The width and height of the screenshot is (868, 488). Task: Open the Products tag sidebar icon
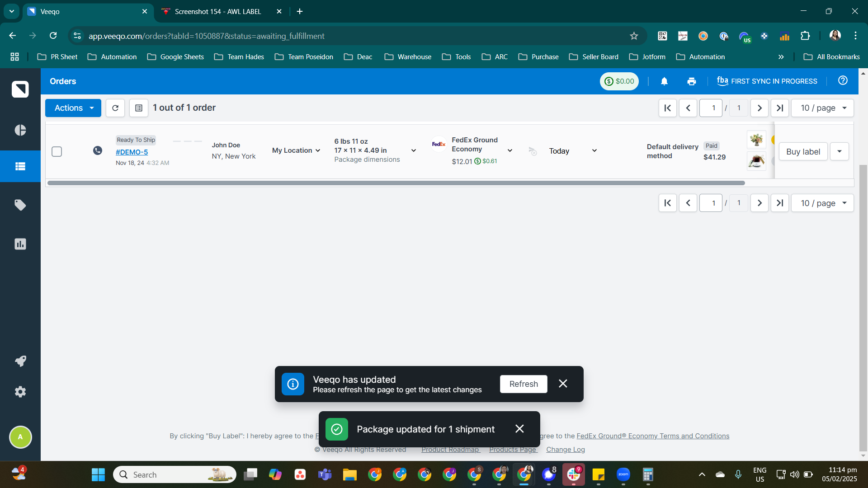coord(20,205)
